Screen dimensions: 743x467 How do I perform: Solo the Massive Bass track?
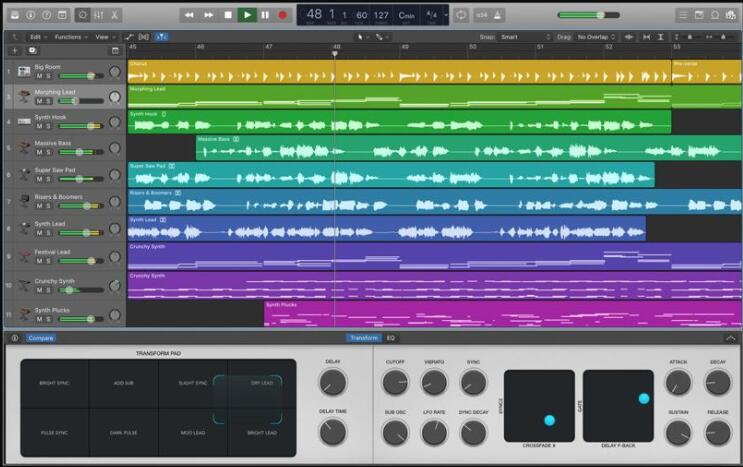pos(48,152)
